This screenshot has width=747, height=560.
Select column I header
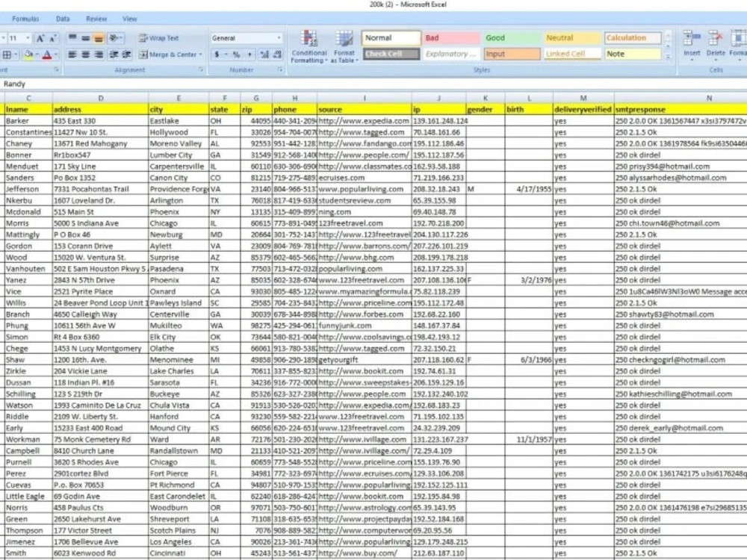[365, 98]
